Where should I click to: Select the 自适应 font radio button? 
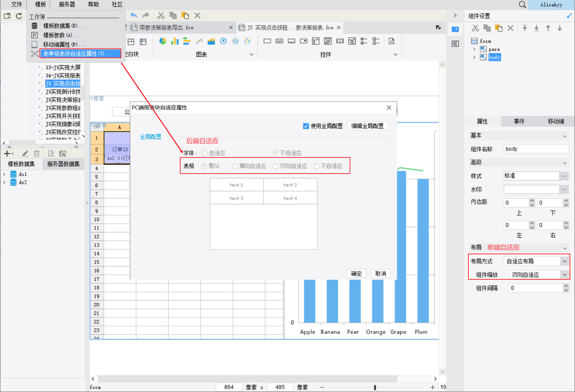[205, 153]
